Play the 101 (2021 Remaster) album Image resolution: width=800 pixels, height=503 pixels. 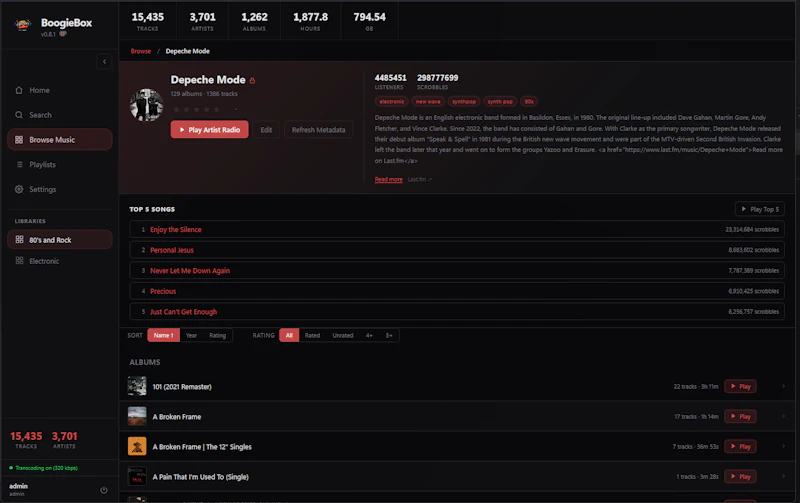coord(740,386)
